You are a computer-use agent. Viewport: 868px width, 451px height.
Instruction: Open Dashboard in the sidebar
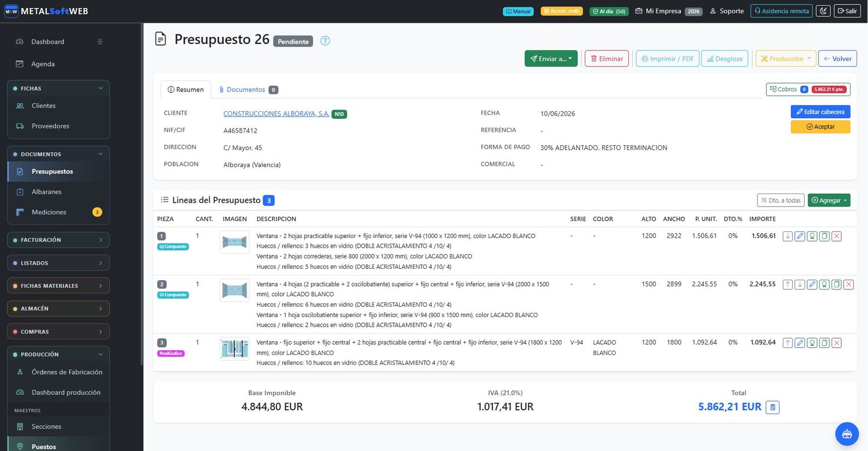(x=48, y=42)
